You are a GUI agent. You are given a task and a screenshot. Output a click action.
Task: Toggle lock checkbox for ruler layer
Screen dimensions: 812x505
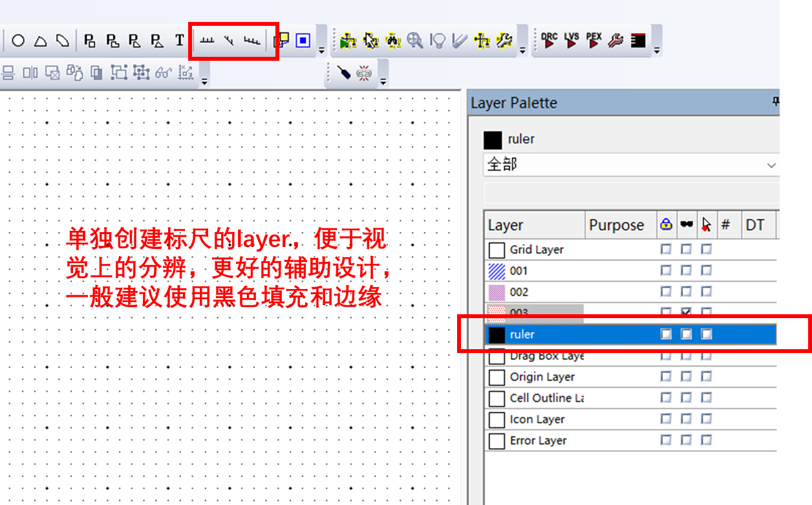pyautogui.click(x=666, y=334)
